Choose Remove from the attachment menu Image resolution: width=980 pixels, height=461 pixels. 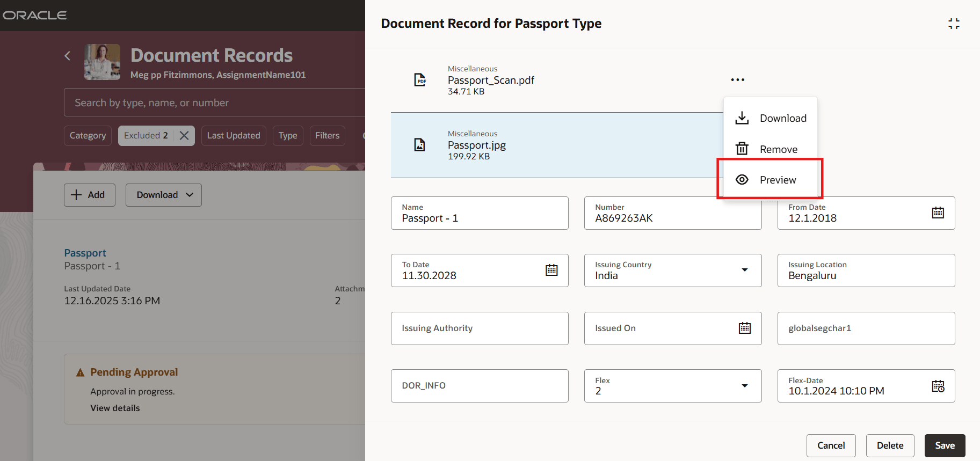(x=771, y=149)
